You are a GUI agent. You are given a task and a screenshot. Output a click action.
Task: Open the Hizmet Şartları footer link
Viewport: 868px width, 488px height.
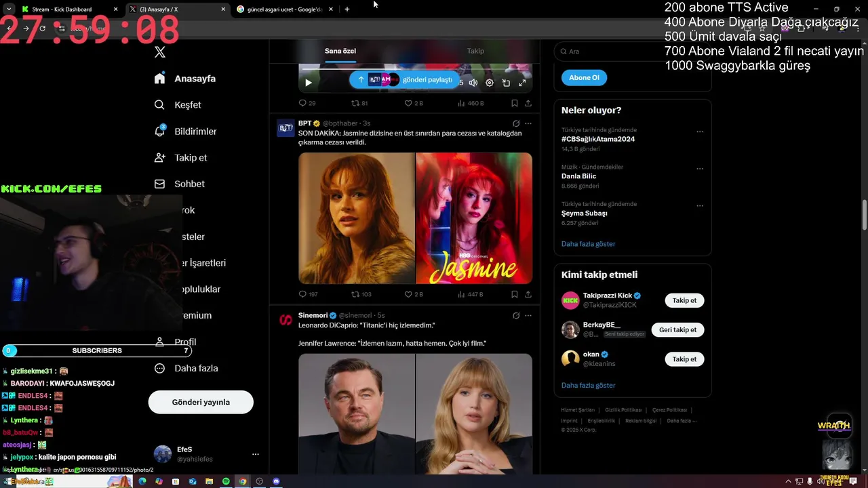click(x=578, y=410)
